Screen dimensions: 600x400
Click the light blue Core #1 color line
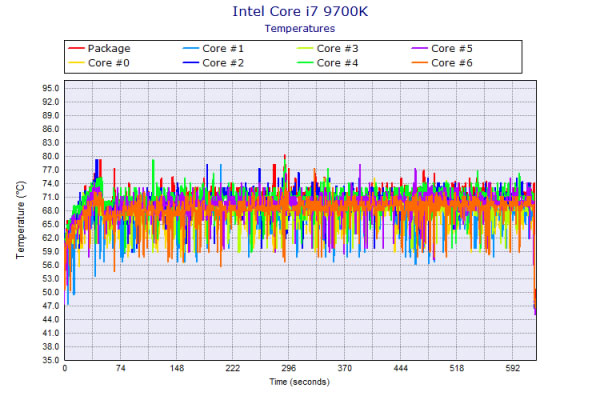(191, 48)
